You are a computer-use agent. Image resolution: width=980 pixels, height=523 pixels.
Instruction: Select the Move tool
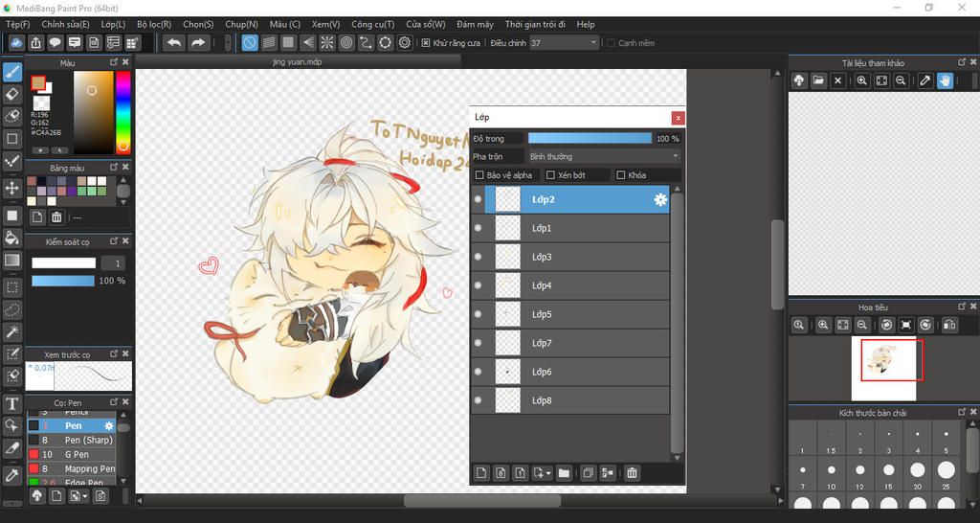click(x=11, y=188)
